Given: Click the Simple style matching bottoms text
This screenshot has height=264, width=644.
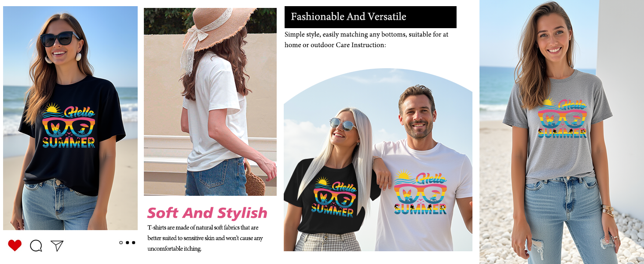Looking at the screenshot, I should [366, 40].
